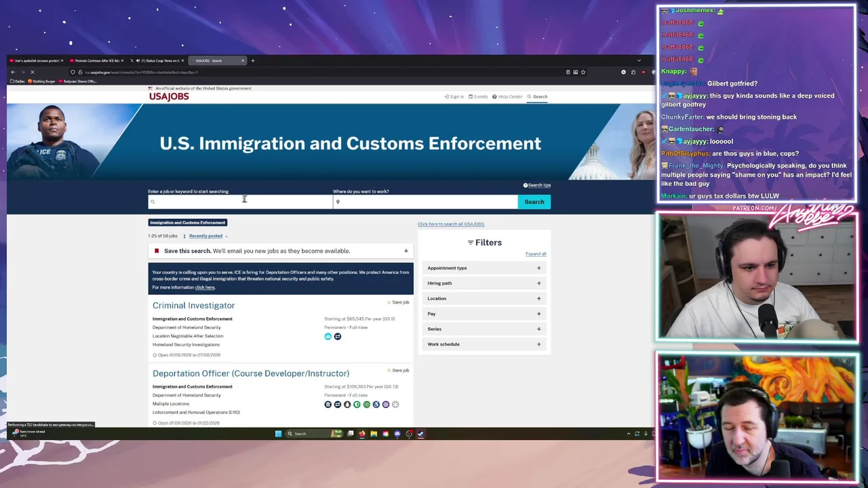Open File Explorer from the taskbar

374,434
